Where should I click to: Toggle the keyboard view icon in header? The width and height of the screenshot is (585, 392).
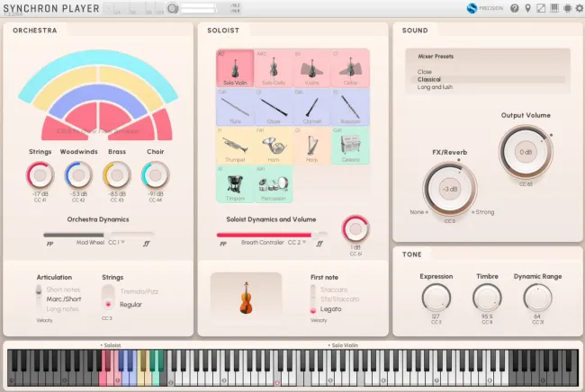pyautogui.click(x=554, y=8)
